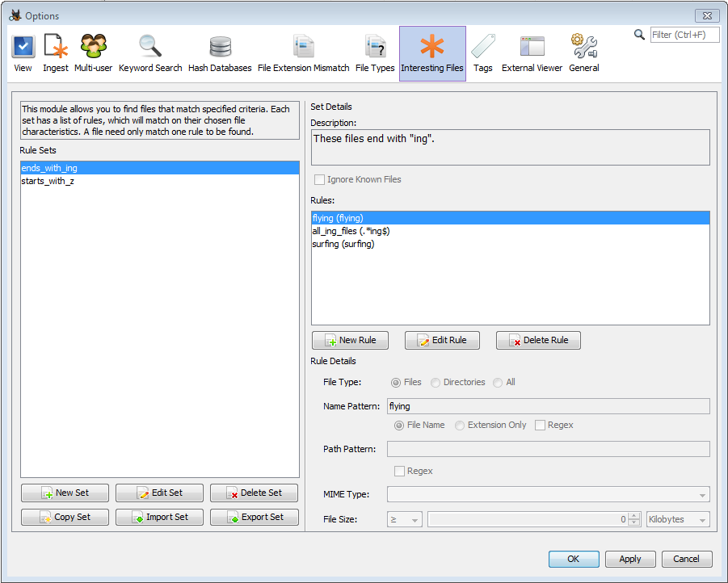Click the Export Set button
The width and height of the screenshot is (728, 583).
[254, 518]
